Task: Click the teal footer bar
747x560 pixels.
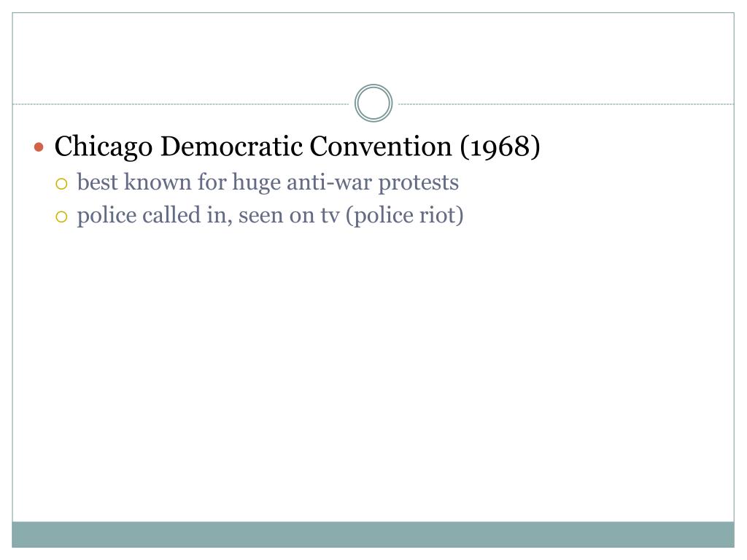Action: coord(373,534)
